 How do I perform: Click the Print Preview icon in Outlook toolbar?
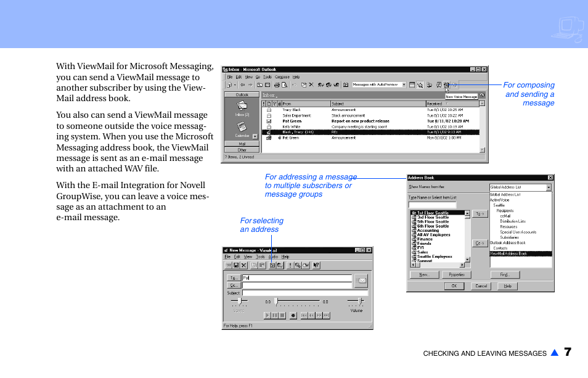pyautogui.click(x=285, y=84)
